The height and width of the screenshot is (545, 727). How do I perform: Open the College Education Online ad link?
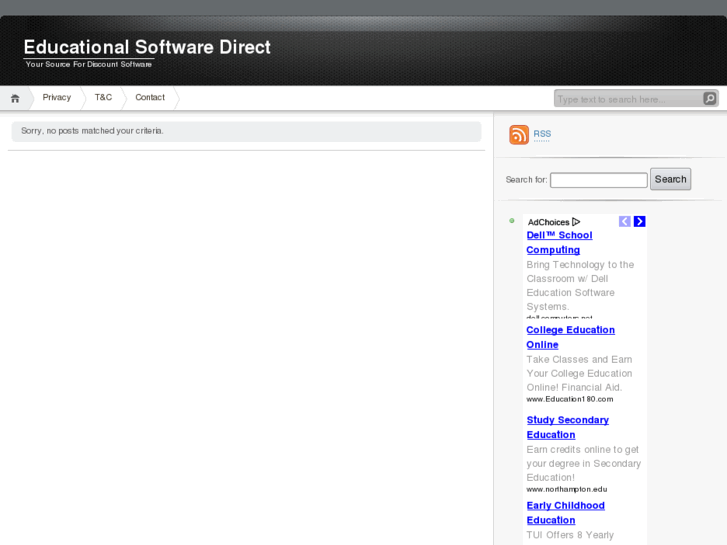click(x=570, y=337)
